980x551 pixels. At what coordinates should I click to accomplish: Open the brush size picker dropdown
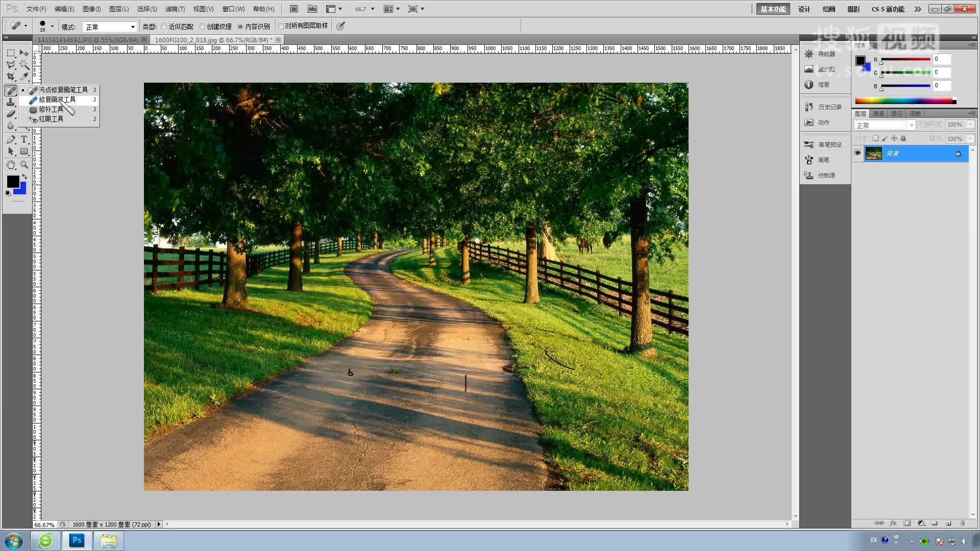[52, 26]
